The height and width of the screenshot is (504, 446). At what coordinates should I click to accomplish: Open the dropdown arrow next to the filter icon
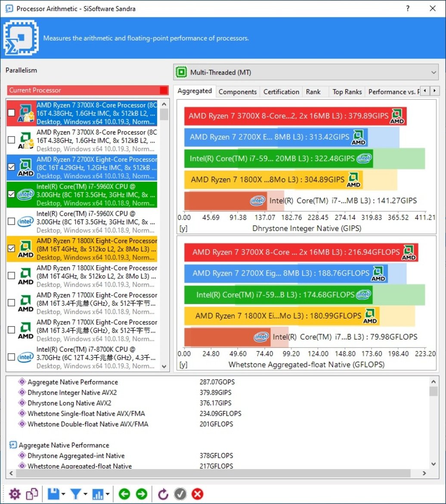(x=85, y=494)
